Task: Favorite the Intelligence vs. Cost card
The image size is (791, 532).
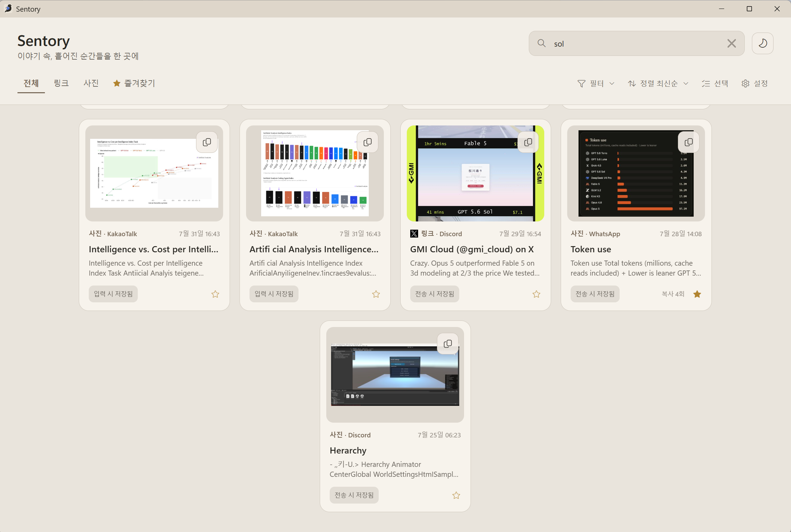Action: click(215, 294)
